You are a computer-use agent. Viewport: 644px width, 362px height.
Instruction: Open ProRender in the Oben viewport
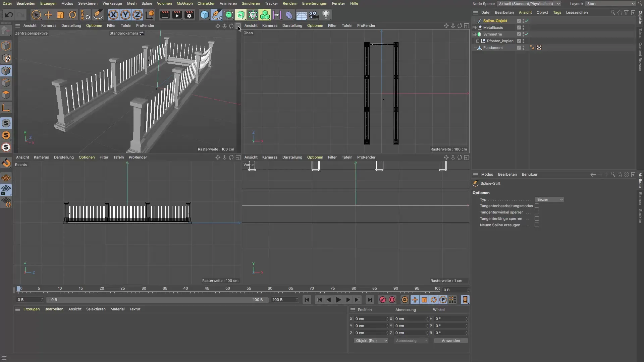point(366,25)
